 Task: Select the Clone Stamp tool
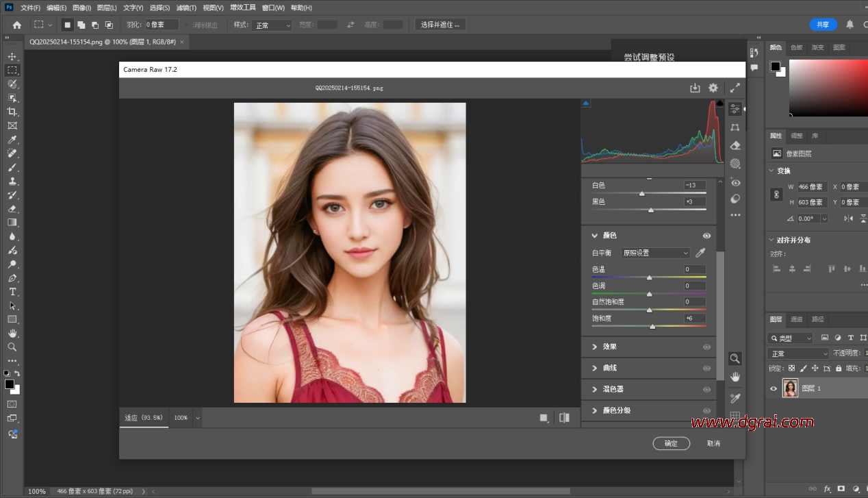point(12,181)
